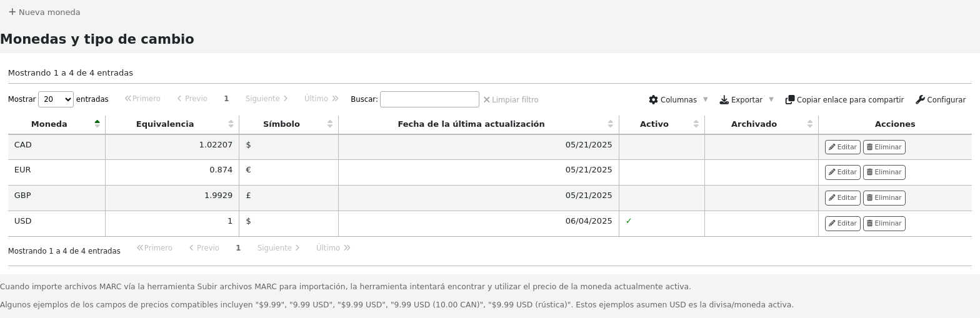Click Copiar enlace para compartir
The height and width of the screenshot is (318, 980).
(844, 100)
